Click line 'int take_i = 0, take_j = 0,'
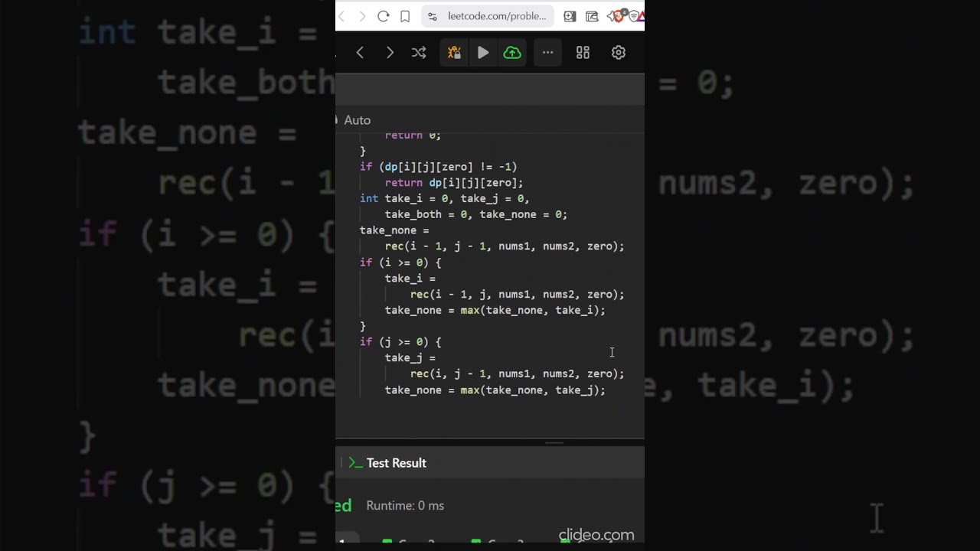 pyautogui.click(x=445, y=198)
